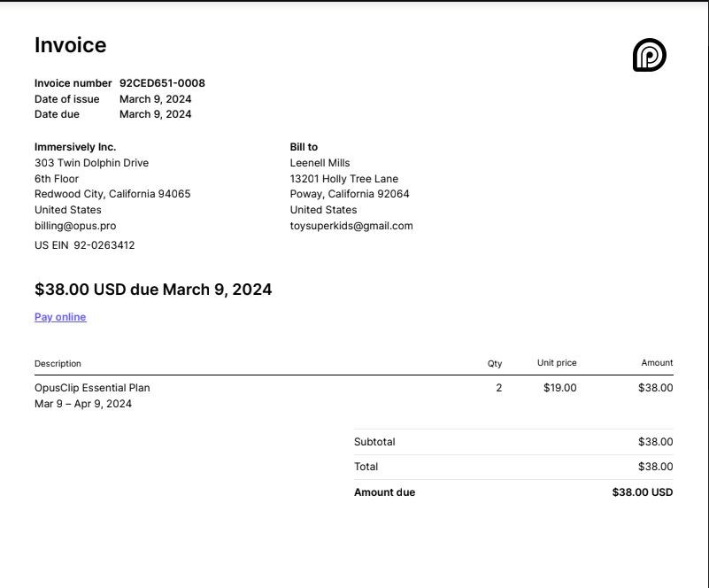
Task: Click the Description column header
Action: [x=58, y=363]
